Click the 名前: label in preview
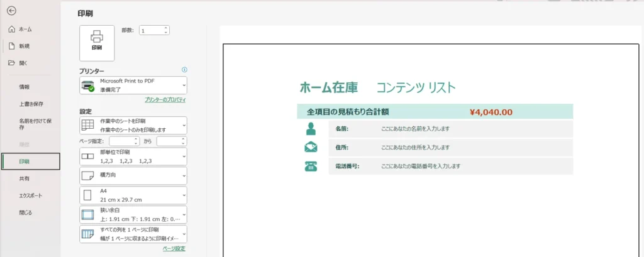Viewport: 644px width, 257px height. click(x=341, y=128)
